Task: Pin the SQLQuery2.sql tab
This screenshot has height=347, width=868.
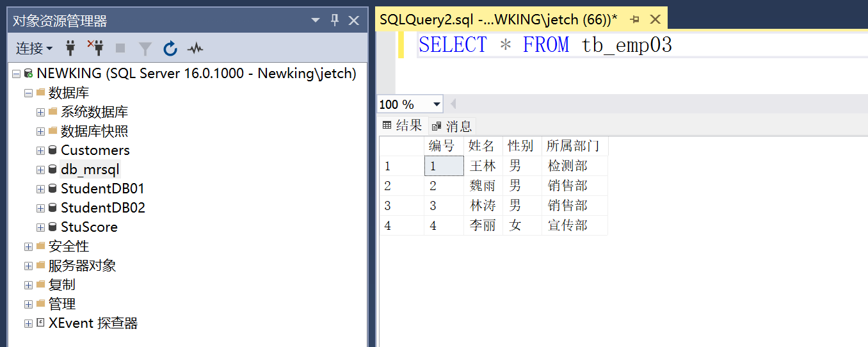Action: pos(634,19)
